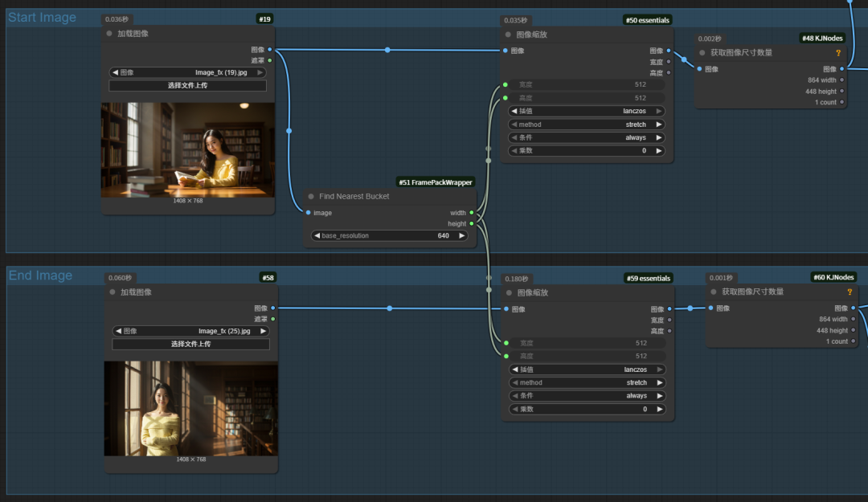Viewport: 868px width, 502px height.
Task: Collapse node #58 加载图像 using its dot
Action: [113, 292]
